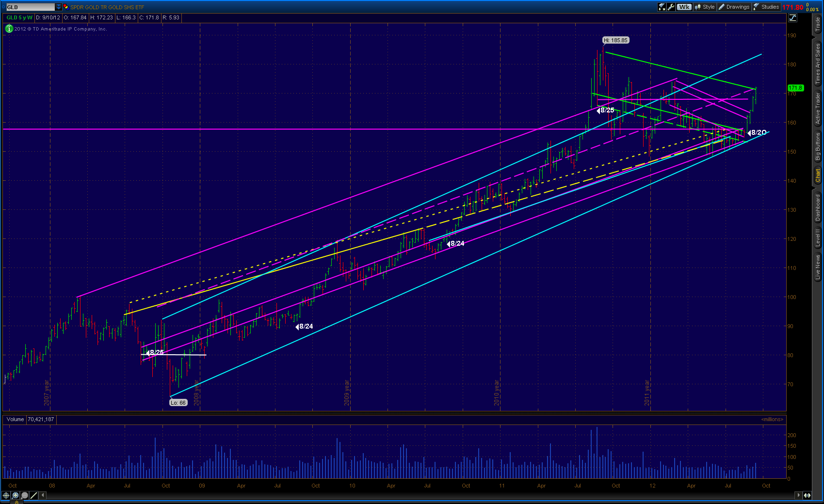Image resolution: width=824 pixels, height=504 pixels.
Task: Open the Drawings menu button
Action: (734, 7)
